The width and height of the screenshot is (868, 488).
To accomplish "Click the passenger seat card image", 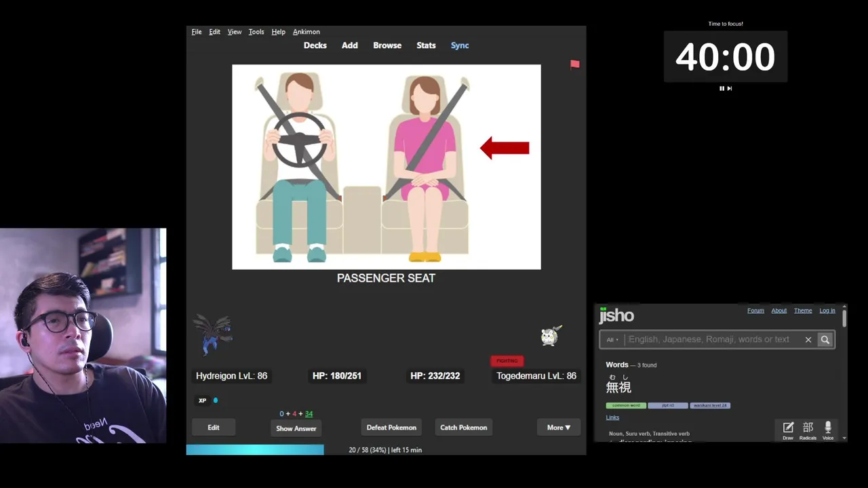I will 387,167.
